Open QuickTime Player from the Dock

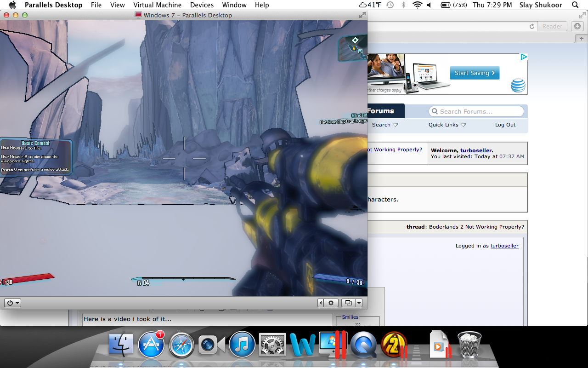coord(363,345)
